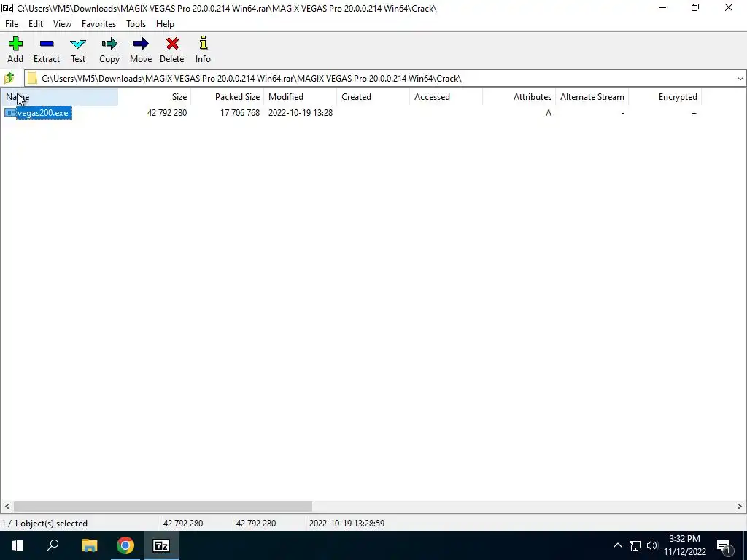Expand the address bar path dropdown
747x560 pixels.
(x=740, y=79)
